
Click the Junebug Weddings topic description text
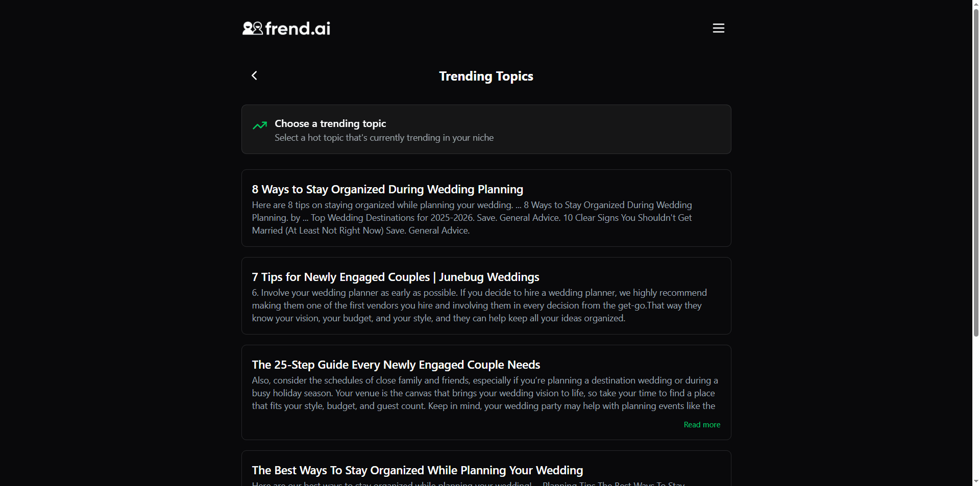[x=479, y=305]
